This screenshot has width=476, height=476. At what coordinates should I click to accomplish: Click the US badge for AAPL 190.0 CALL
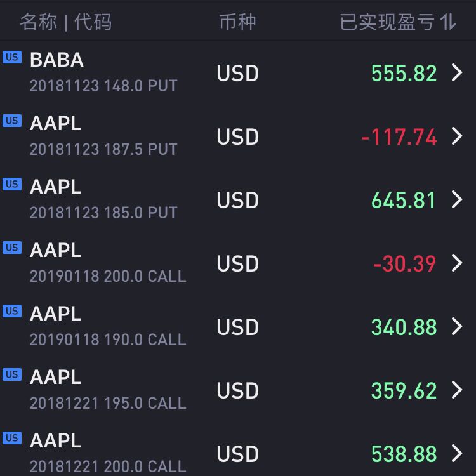12,311
